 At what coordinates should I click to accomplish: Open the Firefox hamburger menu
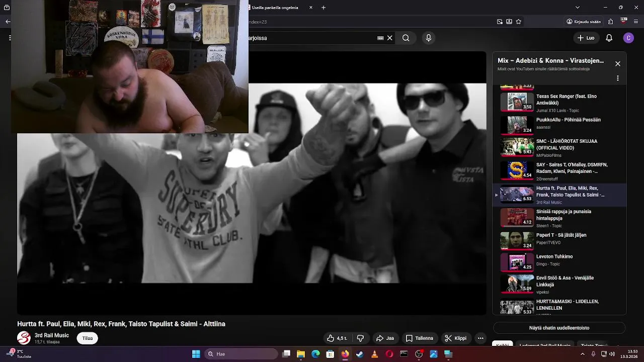click(637, 22)
